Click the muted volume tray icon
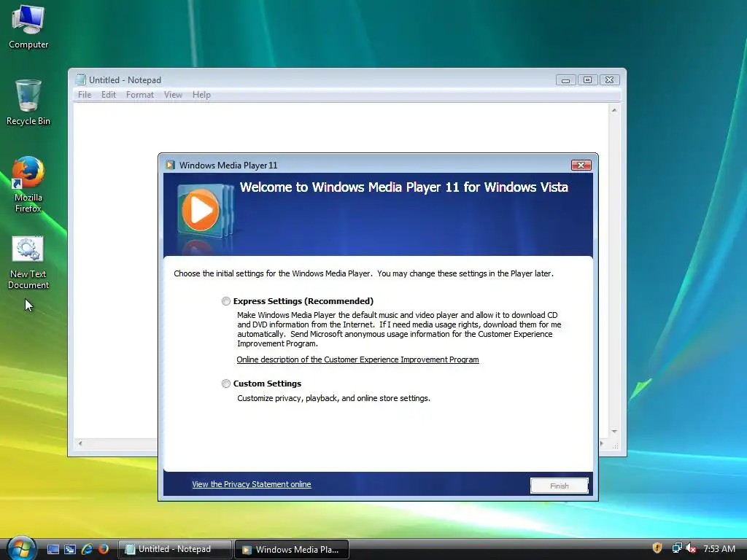747x560 pixels. click(x=690, y=548)
